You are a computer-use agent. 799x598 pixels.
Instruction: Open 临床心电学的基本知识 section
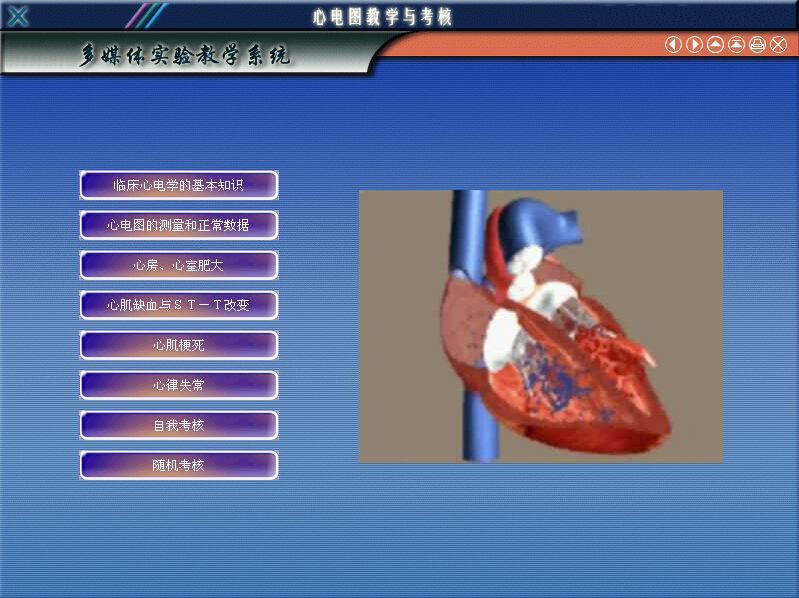click(x=179, y=185)
